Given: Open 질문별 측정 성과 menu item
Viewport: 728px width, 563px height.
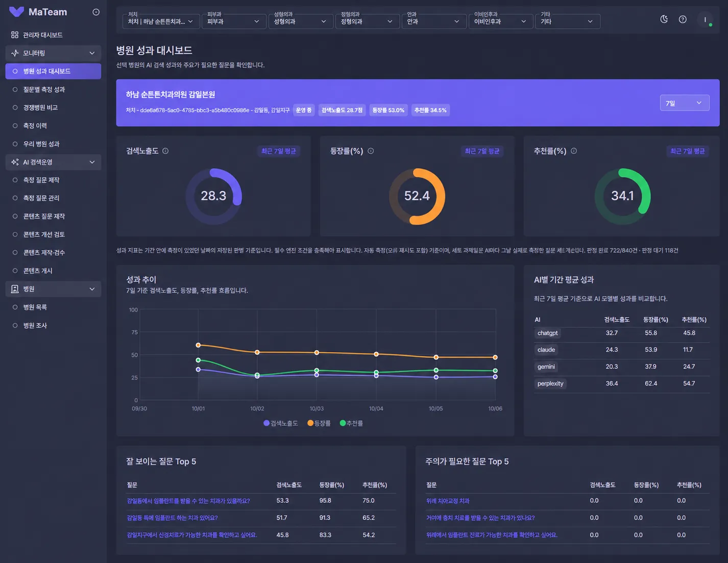Looking at the screenshot, I should click(53, 89).
